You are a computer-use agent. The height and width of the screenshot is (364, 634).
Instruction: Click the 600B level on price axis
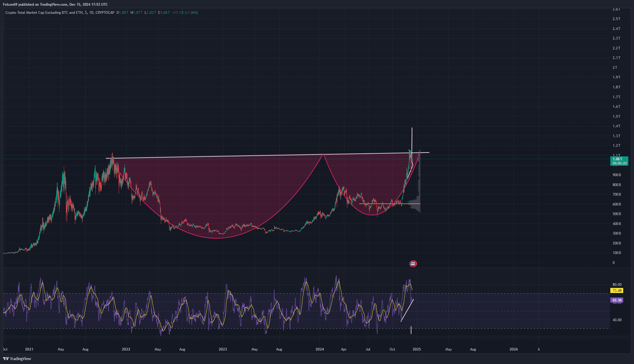(x=617, y=204)
